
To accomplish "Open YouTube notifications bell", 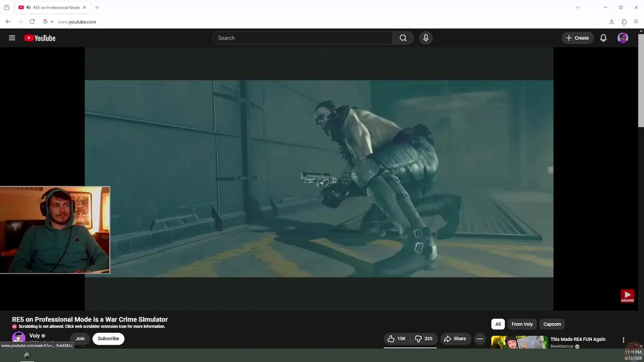I will pyautogui.click(x=603, y=38).
